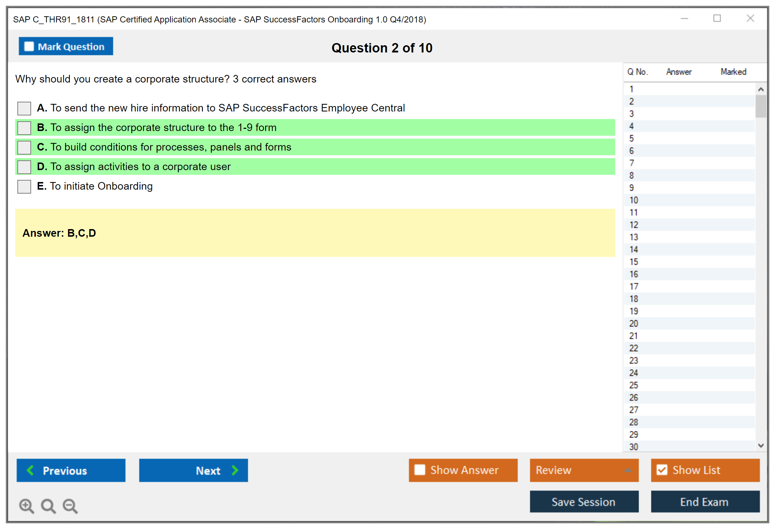
Task: Click the green right arrow on Next
Action: pos(235,470)
